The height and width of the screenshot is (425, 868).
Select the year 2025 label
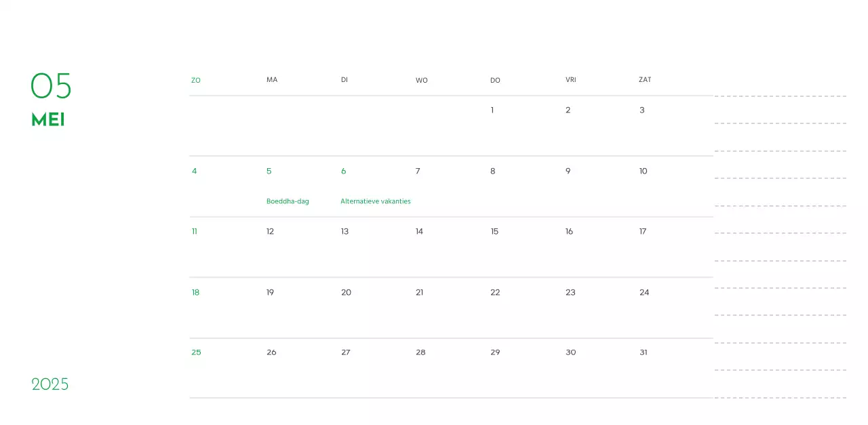50,384
